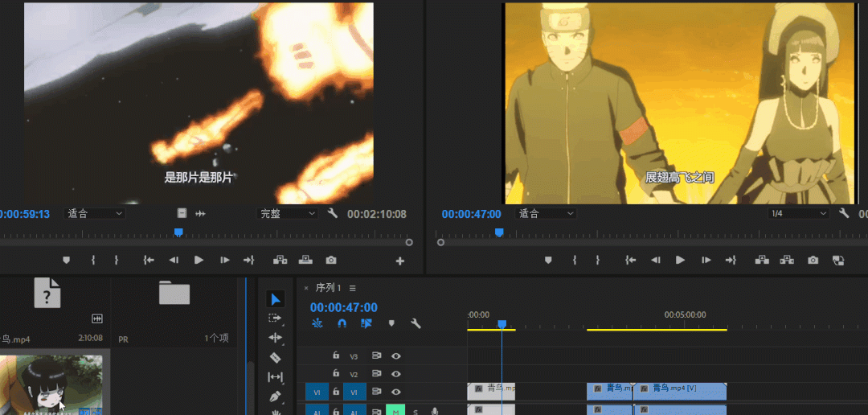Add marker in Program monitor
The height and width of the screenshot is (415, 868).
tap(549, 260)
